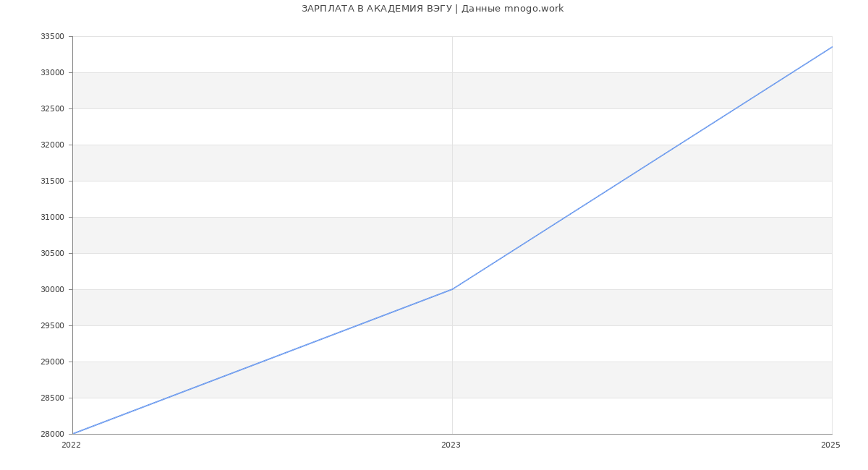Select the 30500 y-axis label
868x470 pixels.
pos(52,254)
